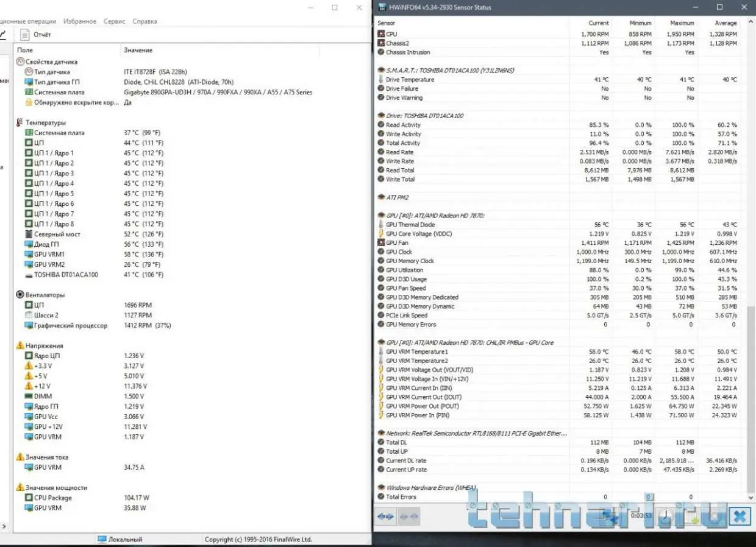Click the Average column header in HWiNFO
Viewport: 756px width, 547px height.
[x=726, y=23]
